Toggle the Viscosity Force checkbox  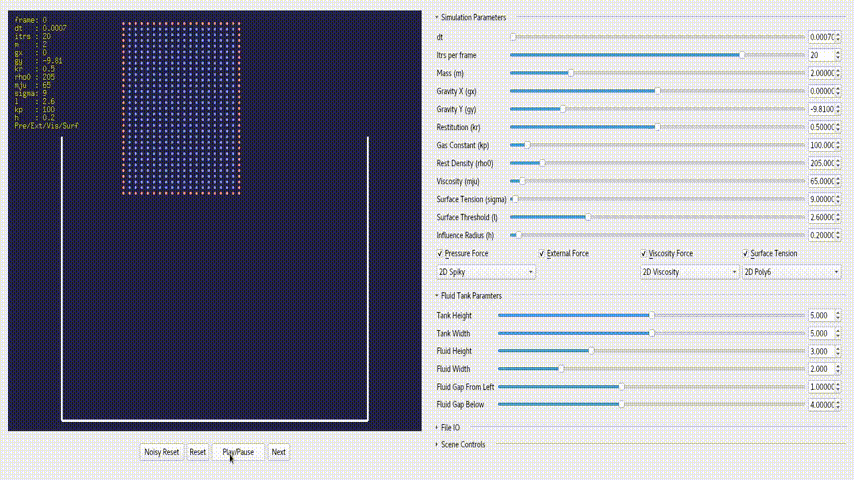point(645,254)
